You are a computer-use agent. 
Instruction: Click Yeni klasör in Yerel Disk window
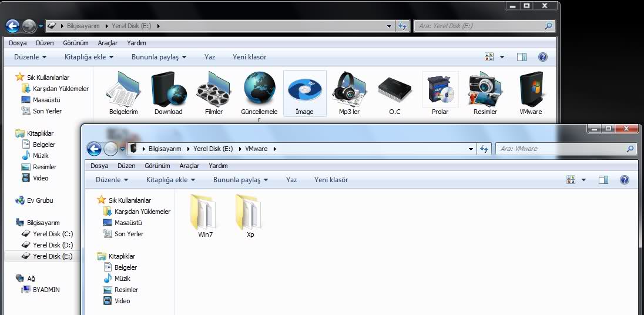(249, 57)
